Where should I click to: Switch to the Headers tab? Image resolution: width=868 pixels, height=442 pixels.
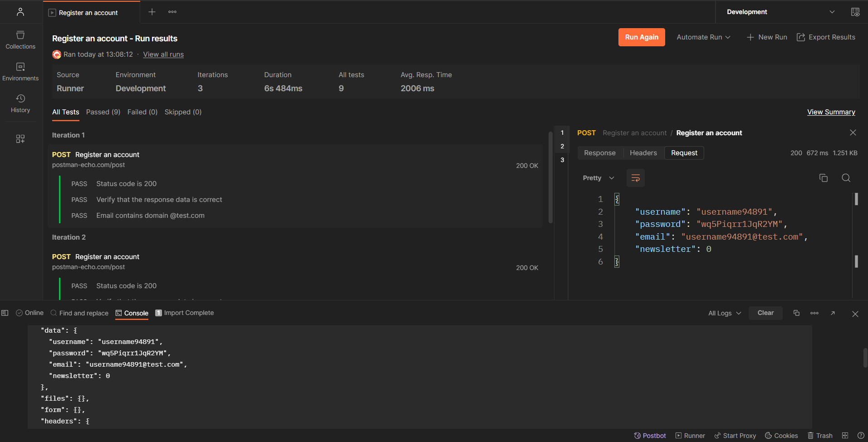click(x=643, y=153)
